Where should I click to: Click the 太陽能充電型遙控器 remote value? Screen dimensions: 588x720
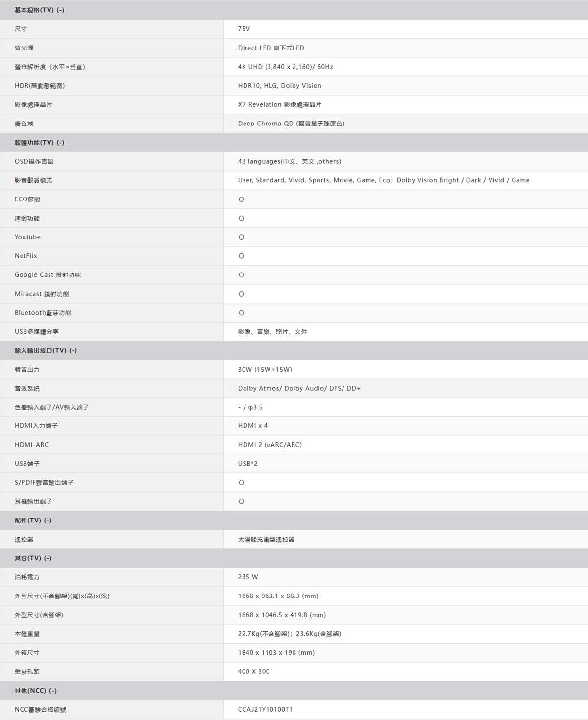[266, 539]
